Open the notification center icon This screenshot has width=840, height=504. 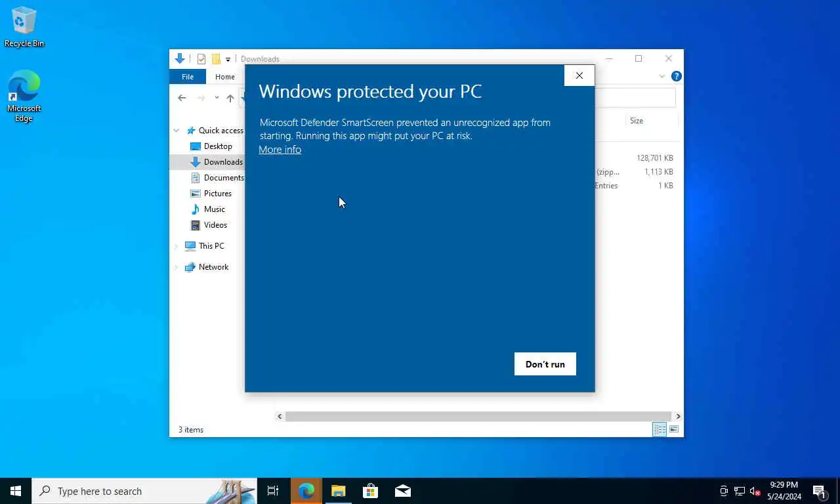click(819, 491)
